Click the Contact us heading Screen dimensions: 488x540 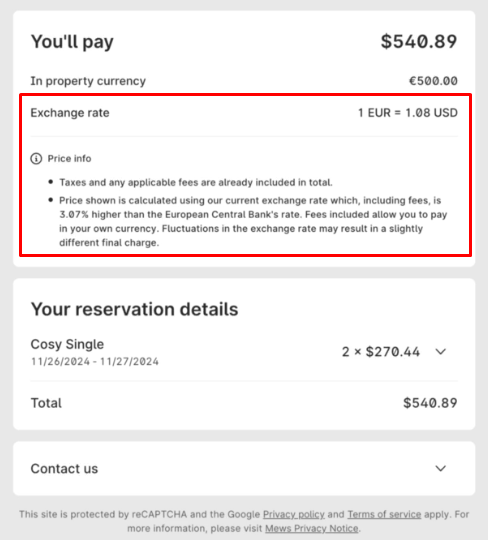64,469
